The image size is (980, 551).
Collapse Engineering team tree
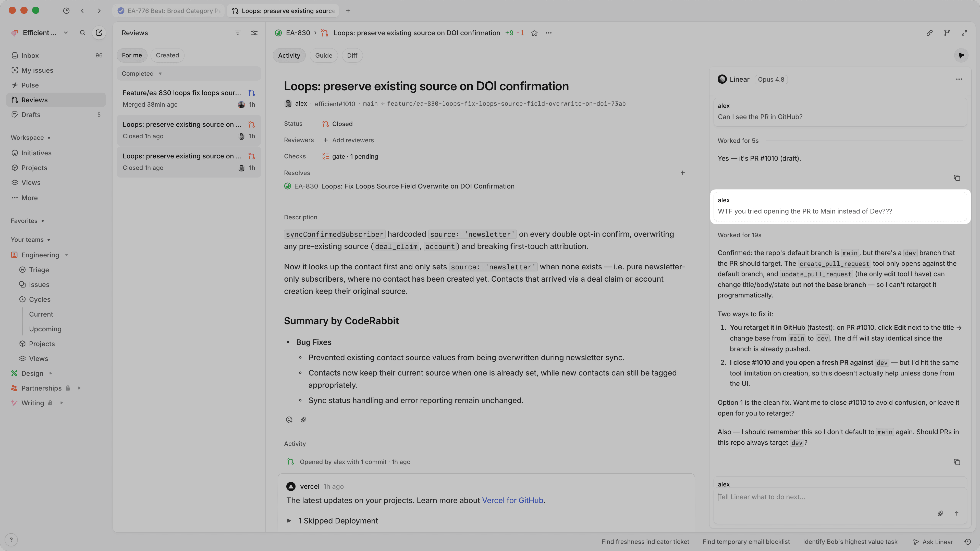click(67, 255)
